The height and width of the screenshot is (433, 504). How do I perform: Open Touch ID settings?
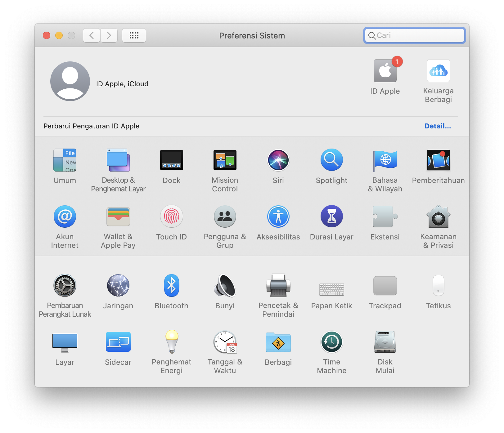pos(171,217)
